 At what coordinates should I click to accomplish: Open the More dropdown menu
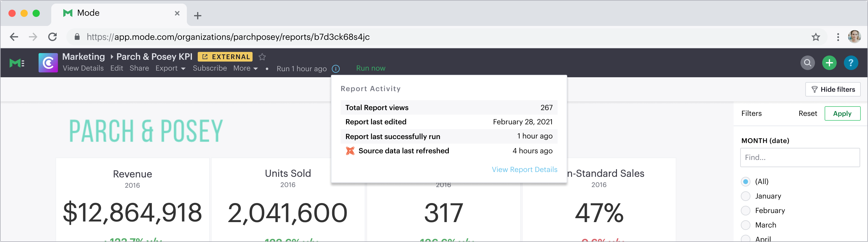[245, 68]
